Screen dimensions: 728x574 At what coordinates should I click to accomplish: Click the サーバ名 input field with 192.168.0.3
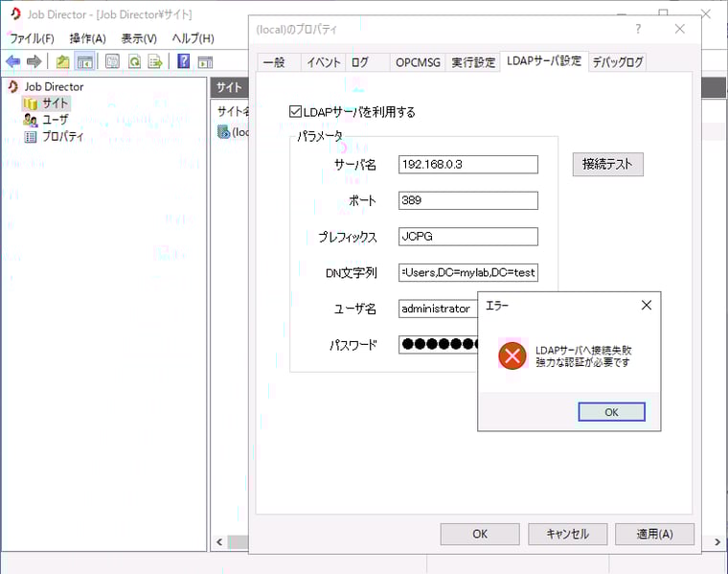click(x=468, y=165)
